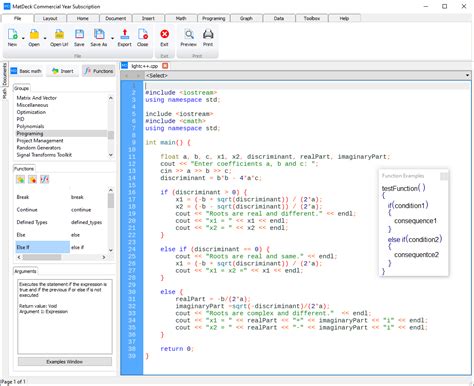Click Groups list scroll down arrow
The height and width of the screenshot is (386, 474).
tap(111, 155)
